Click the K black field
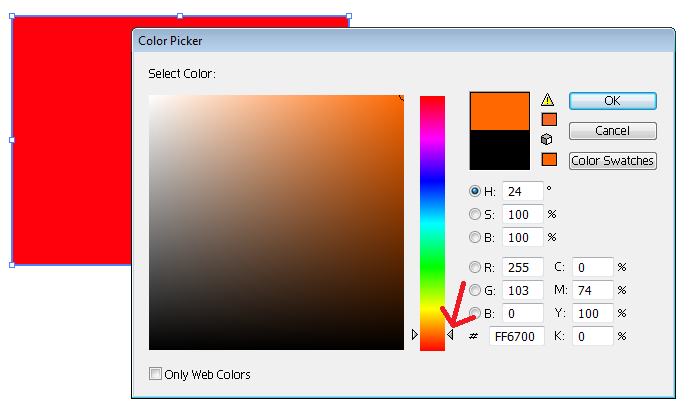 [592, 336]
